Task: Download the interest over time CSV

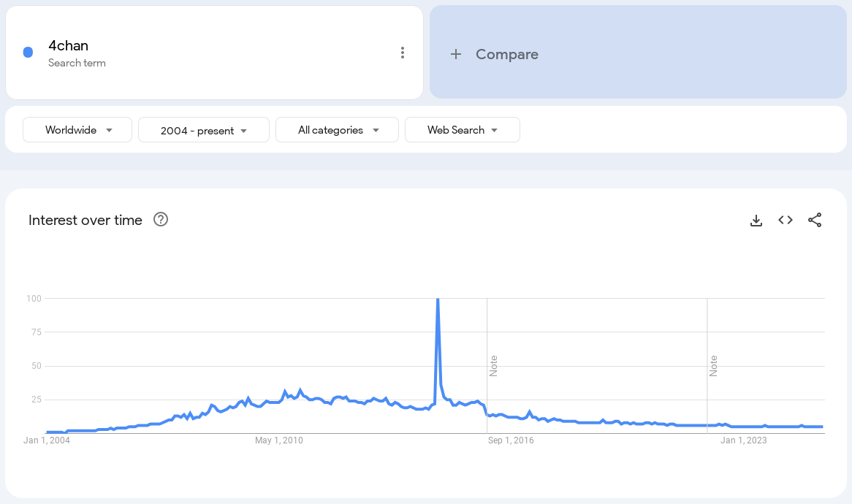Action: (756, 220)
